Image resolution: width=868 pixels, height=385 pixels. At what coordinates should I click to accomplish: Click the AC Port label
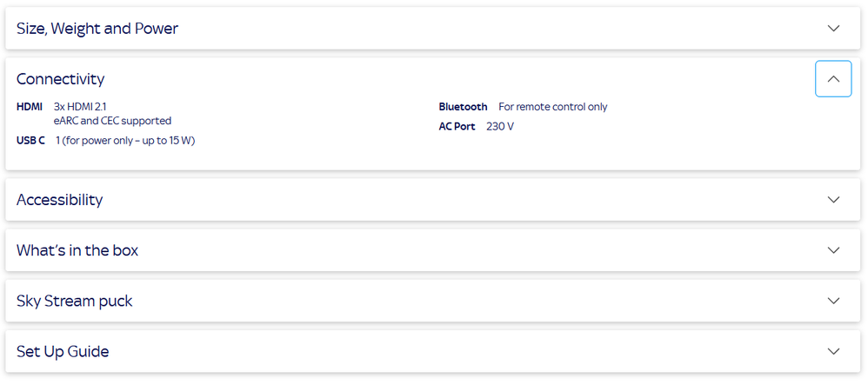coord(457,127)
